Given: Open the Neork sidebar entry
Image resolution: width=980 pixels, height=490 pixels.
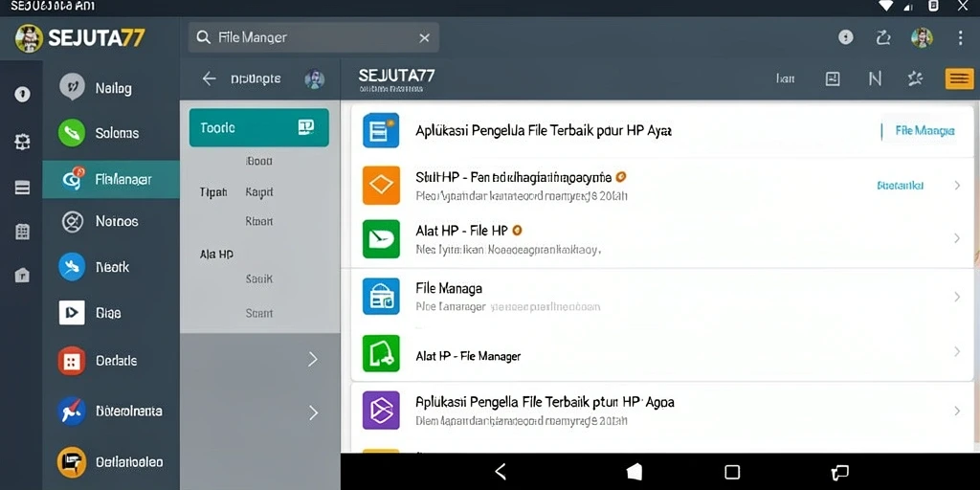Looking at the screenshot, I should click(x=111, y=267).
